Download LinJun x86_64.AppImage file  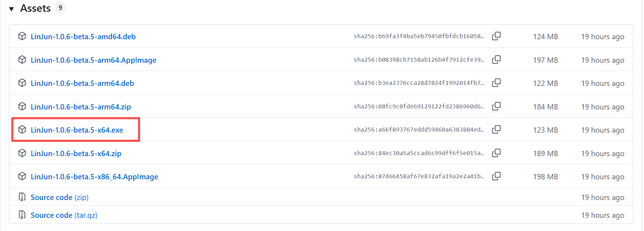pyautogui.click(x=94, y=177)
